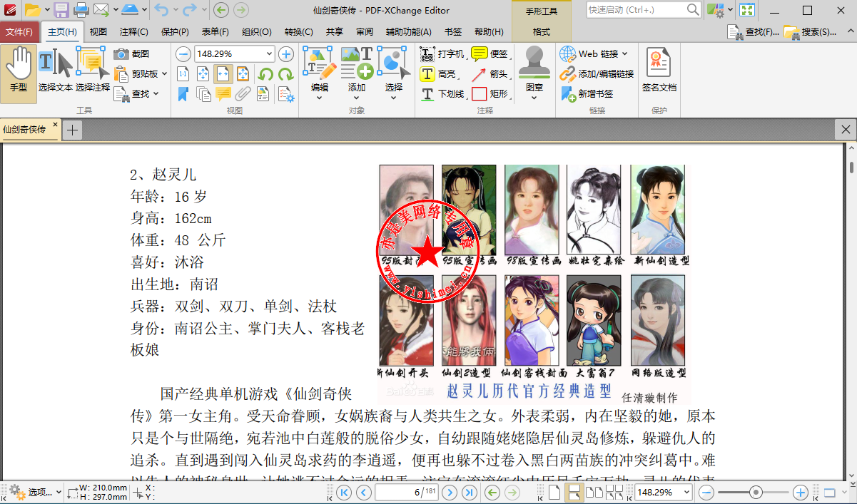Take a snapshot with 截图
This screenshot has height=504, width=857.
(x=132, y=54)
